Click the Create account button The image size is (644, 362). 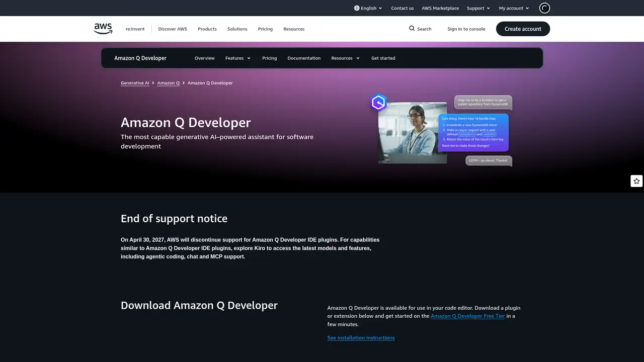coord(523,29)
